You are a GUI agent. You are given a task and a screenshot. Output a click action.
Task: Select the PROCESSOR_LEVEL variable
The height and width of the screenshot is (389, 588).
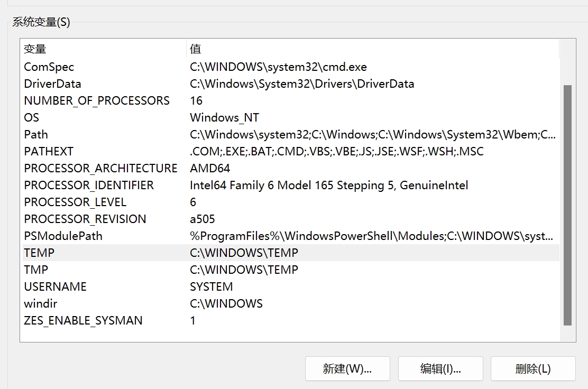75,202
